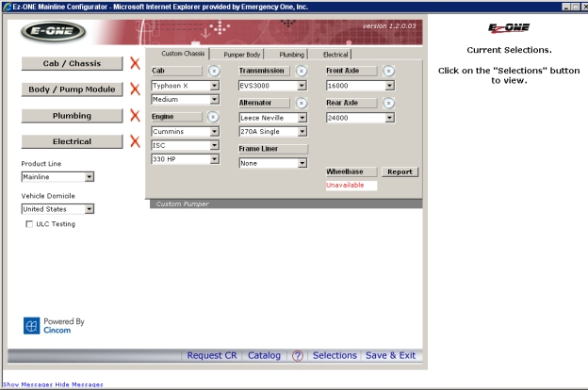Click the Engine label button
Image resolution: width=588 pixels, height=390 pixels.
(176, 117)
